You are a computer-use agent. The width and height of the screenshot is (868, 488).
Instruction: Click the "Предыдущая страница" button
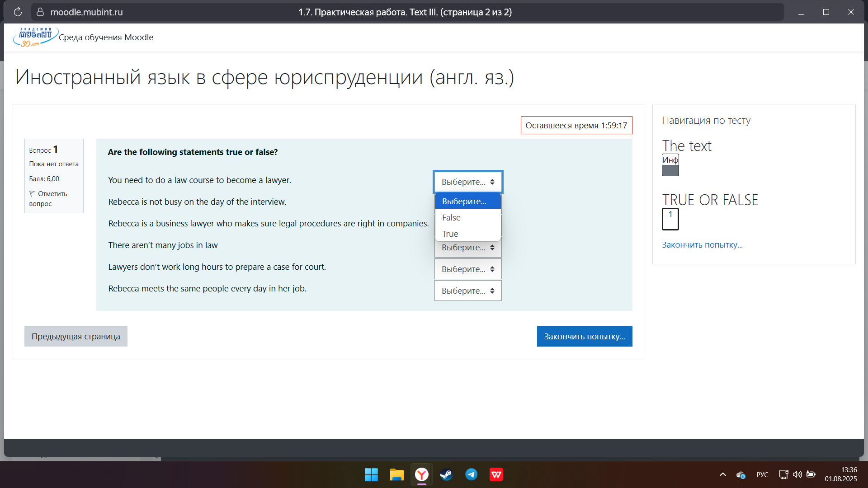click(x=76, y=337)
